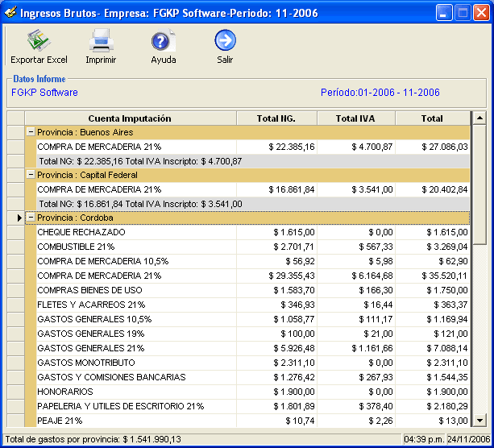Collapse the Provincia Buenos Aires group

[31, 131]
